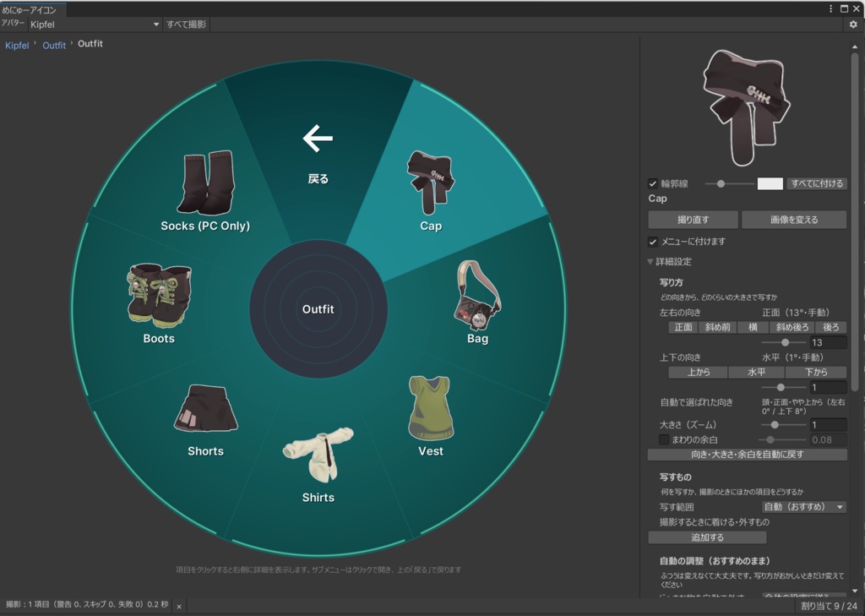
Task: Click the scrollbar up arrow
Action: [x=855, y=46]
